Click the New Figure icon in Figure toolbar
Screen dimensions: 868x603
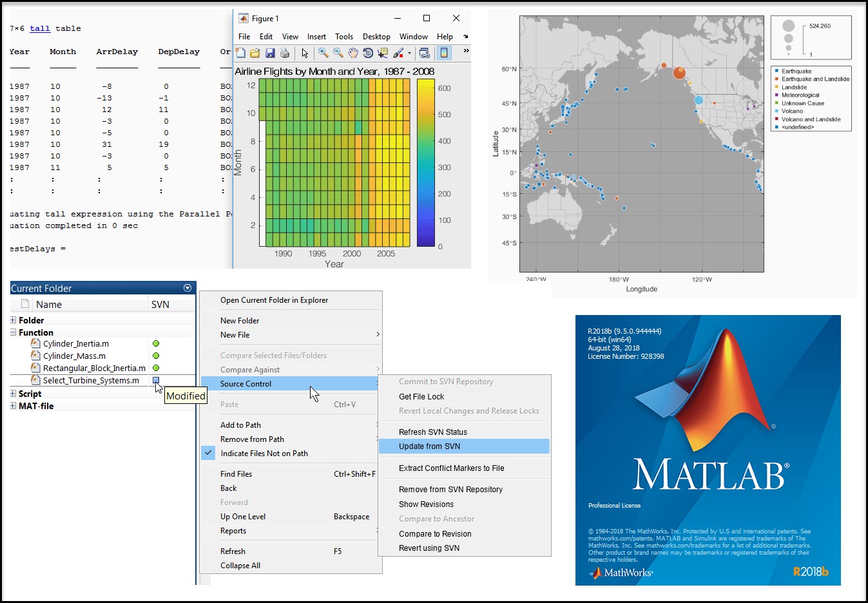click(x=240, y=53)
